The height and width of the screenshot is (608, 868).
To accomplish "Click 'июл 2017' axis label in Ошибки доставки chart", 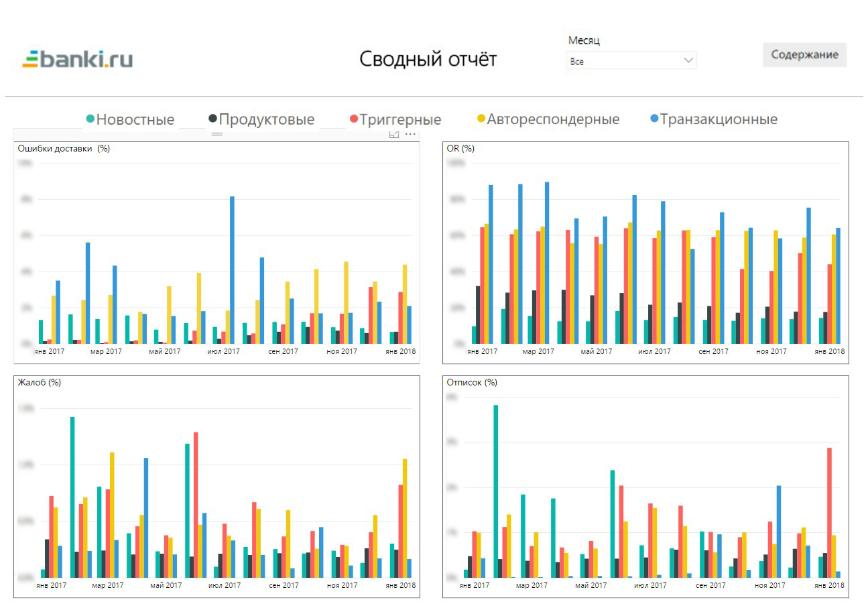I will [x=224, y=351].
